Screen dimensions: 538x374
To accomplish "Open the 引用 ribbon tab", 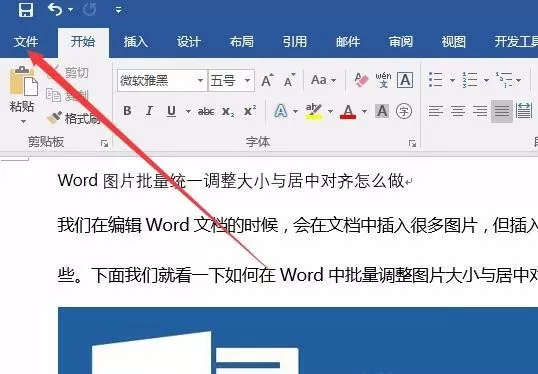I will click(x=295, y=42).
